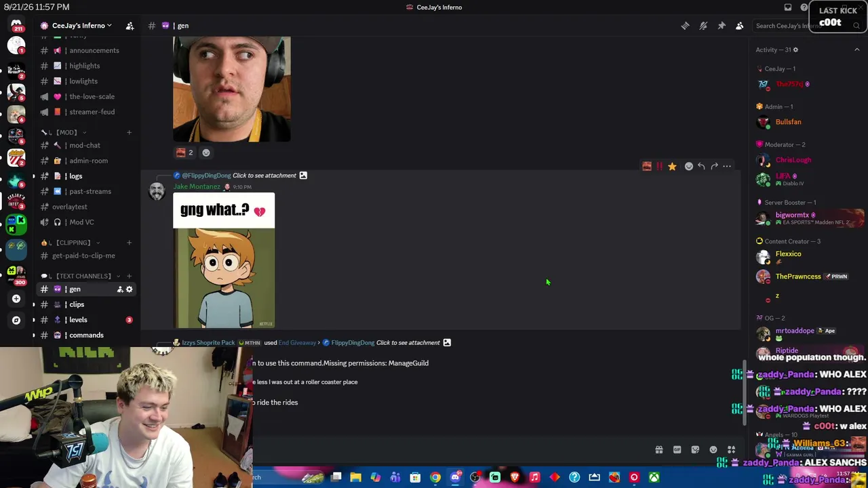Open the admin-room channel
The width and height of the screenshot is (868, 488).
point(86,161)
